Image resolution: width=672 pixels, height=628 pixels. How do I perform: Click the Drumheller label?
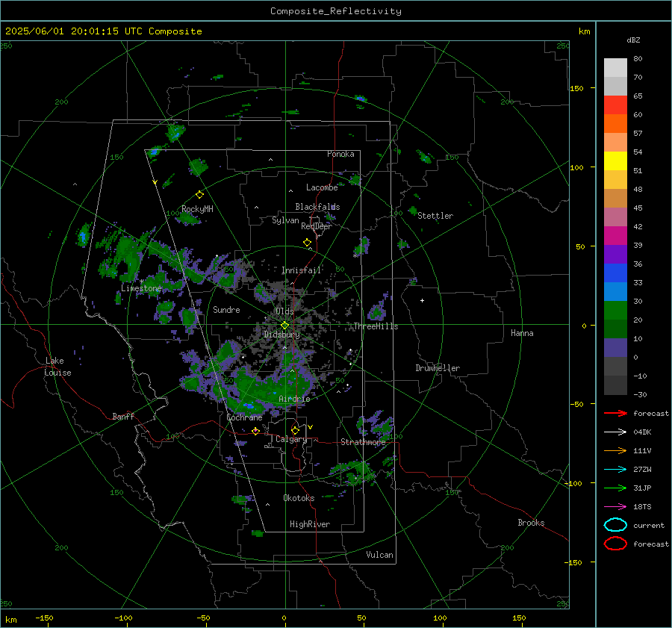coord(438,368)
